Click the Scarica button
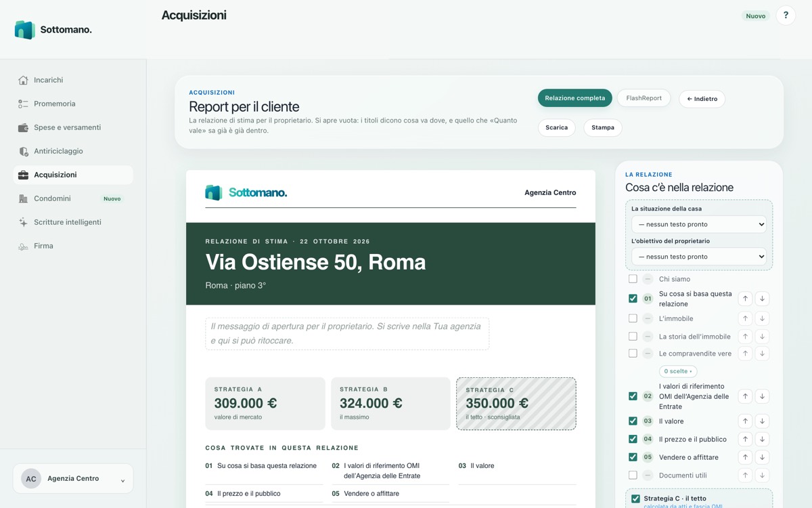The width and height of the screenshot is (812, 508). pos(557,127)
